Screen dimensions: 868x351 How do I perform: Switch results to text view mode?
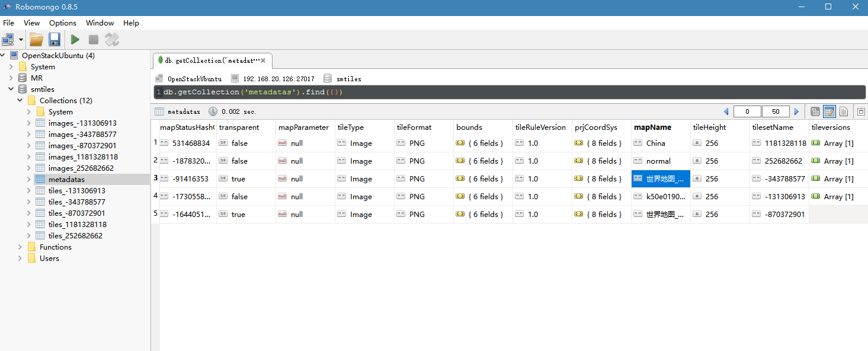(844, 111)
